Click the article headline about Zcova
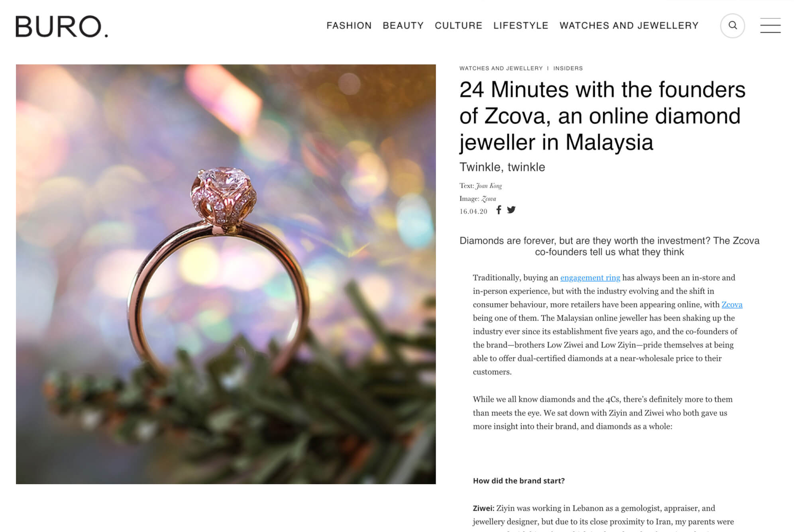The width and height of the screenshot is (797, 532). (x=602, y=116)
